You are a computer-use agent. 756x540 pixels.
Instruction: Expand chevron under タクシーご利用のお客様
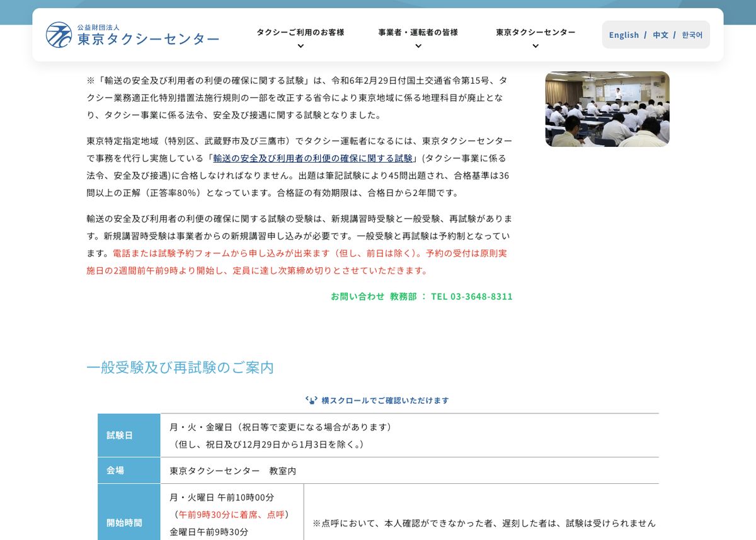[x=301, y=46]
